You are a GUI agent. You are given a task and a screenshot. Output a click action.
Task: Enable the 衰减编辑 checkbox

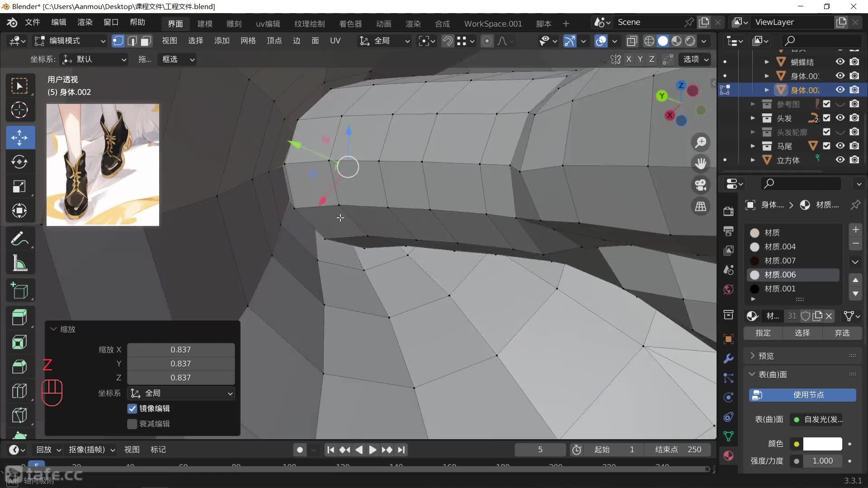(x=132, y=424)
